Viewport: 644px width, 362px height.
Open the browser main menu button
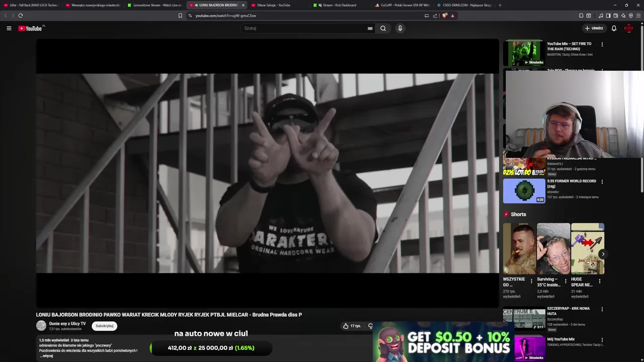[x=638, y=16]
